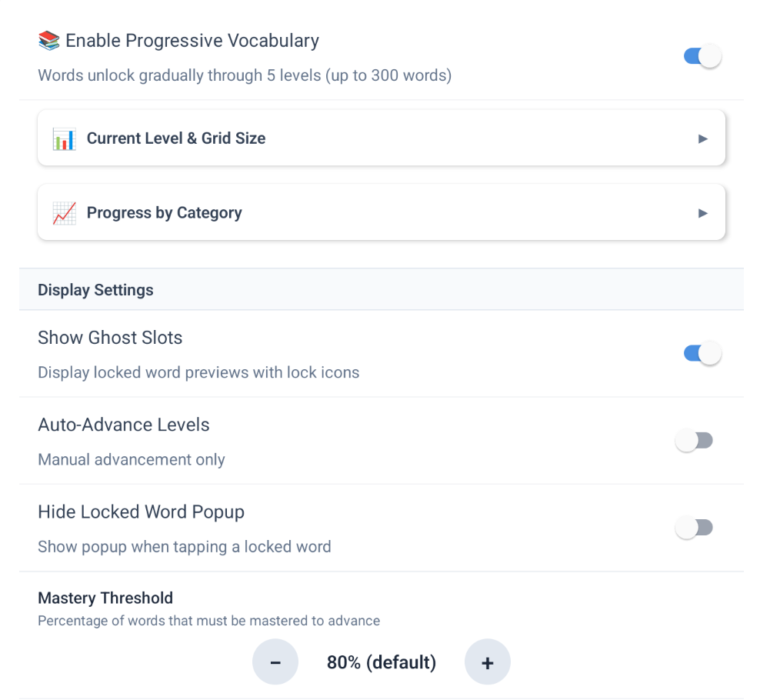This screenshot has height=700, width=760.
Task: Open the Progress by Category section title
Action: point(165,213)
